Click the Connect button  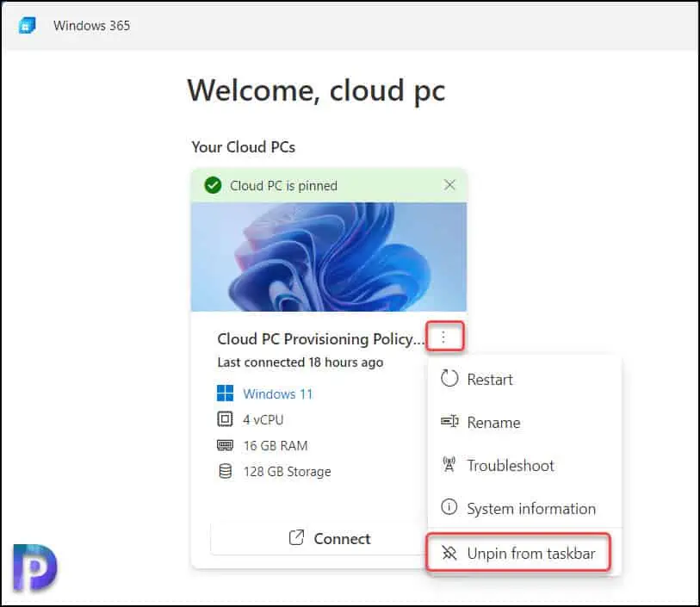(318, 539)
